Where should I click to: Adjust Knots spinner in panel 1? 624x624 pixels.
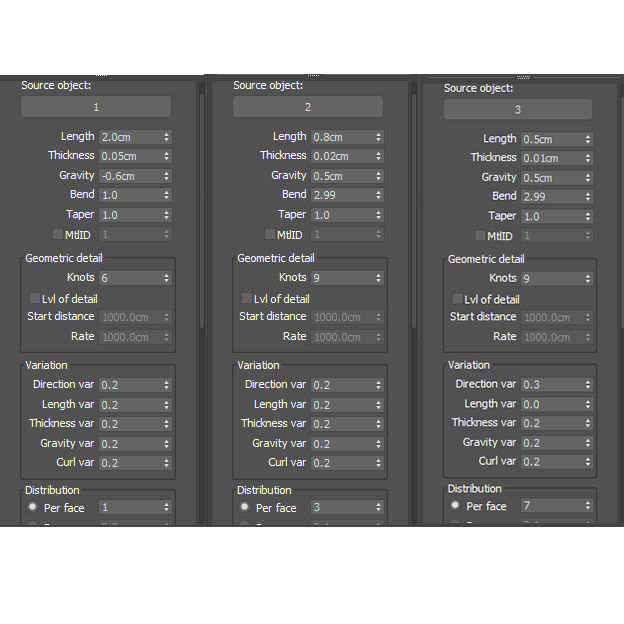tap(166, 278)
